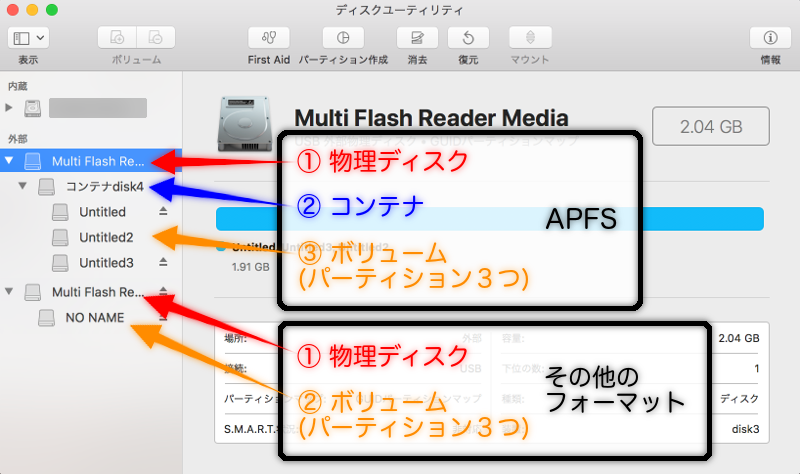This screenshot has height=474, width=800.
Task: Click the Untitled3 volume drive icon
Action: (x=60, y=263)
